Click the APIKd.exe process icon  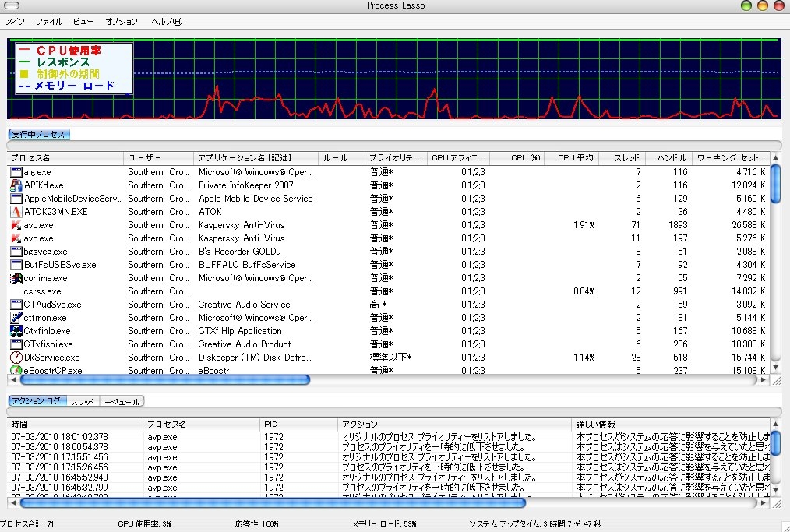16,185
